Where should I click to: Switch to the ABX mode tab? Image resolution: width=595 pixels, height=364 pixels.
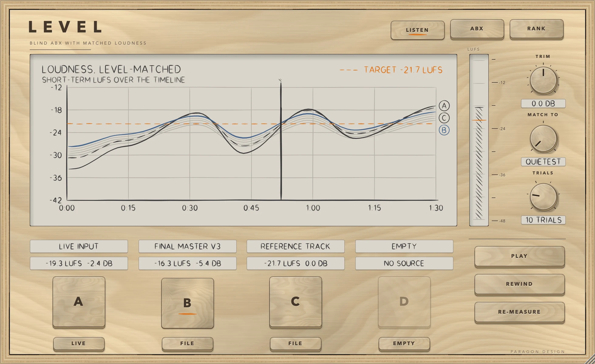(x=477, y=29)
